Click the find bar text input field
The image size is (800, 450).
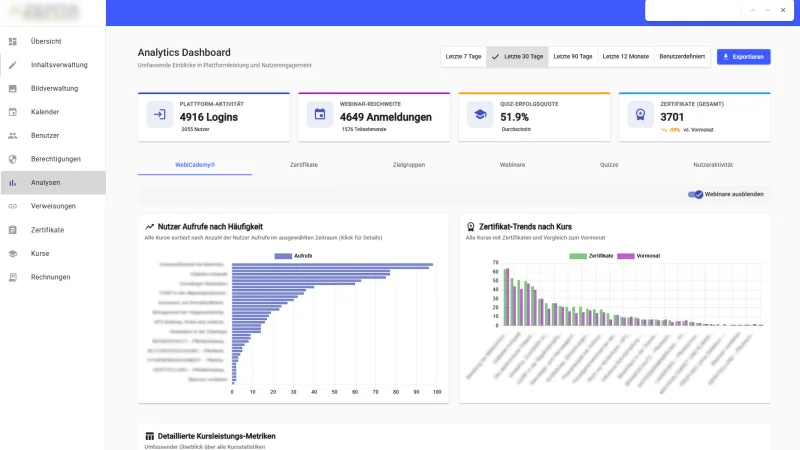[x=694, y=10]
